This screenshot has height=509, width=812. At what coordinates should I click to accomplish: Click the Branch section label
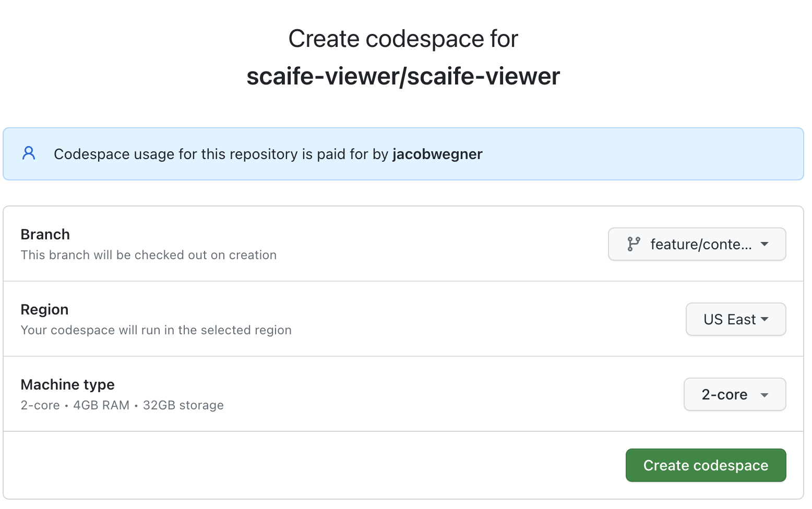[45, 235]
